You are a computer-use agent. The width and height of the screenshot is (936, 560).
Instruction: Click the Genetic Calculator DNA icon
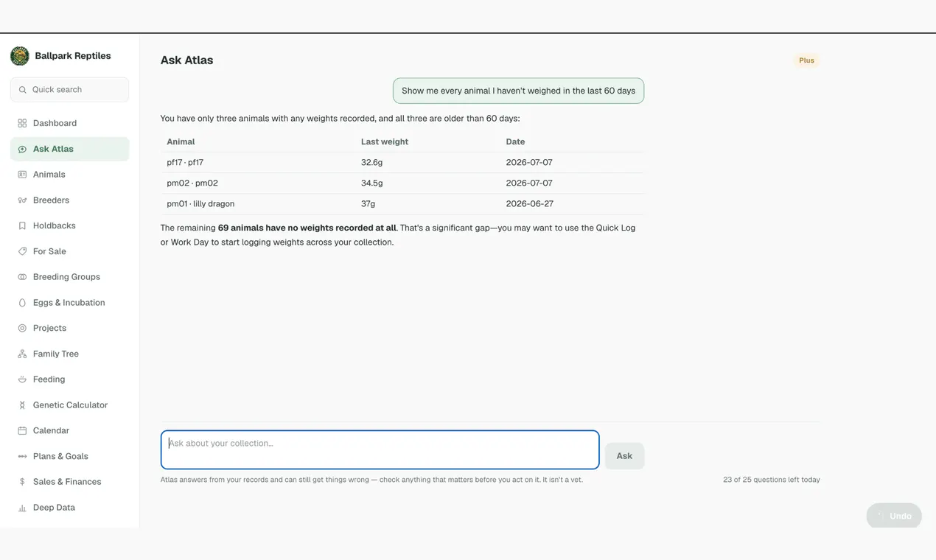pyautogui.click(x=22, y=405)
